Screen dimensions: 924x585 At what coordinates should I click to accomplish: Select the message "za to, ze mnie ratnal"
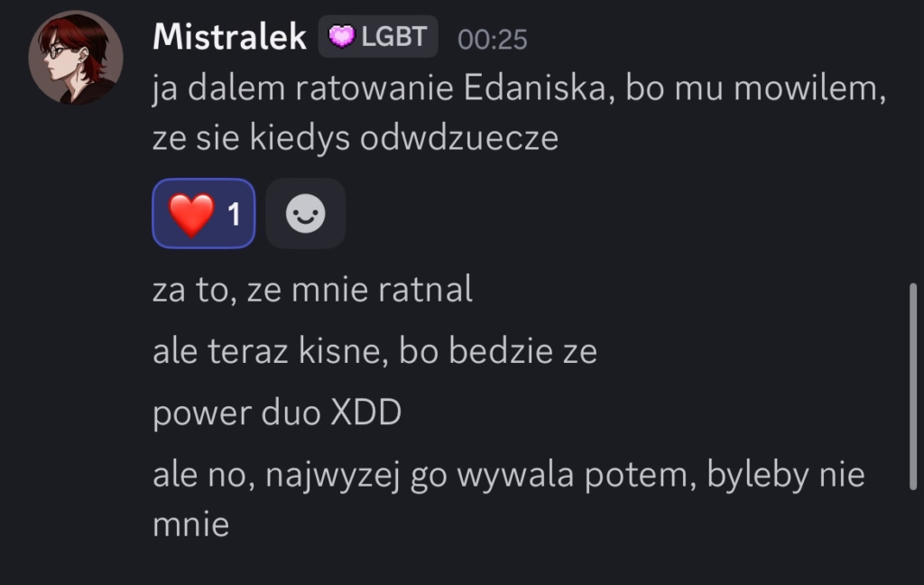tap(312, 291)
